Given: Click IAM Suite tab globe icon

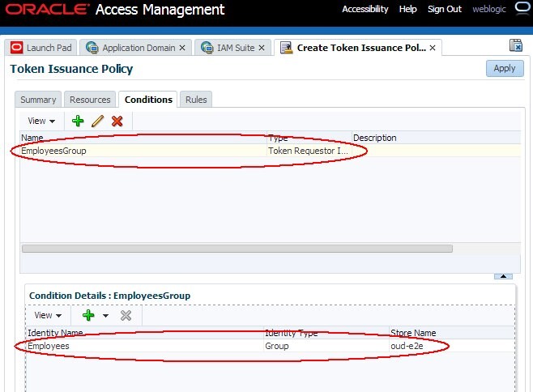Looking at the screenshot, I should (207, 48).
